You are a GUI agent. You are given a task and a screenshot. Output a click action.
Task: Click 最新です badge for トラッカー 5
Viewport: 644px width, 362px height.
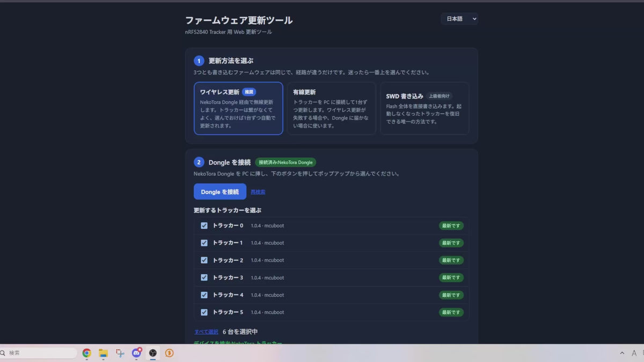pos(451,312)
